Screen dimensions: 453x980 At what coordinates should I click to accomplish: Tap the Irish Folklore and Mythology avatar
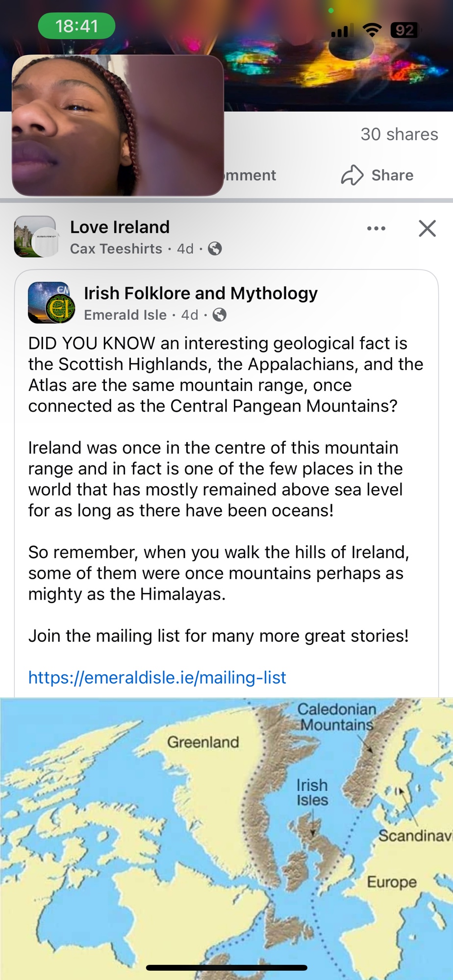51,303
